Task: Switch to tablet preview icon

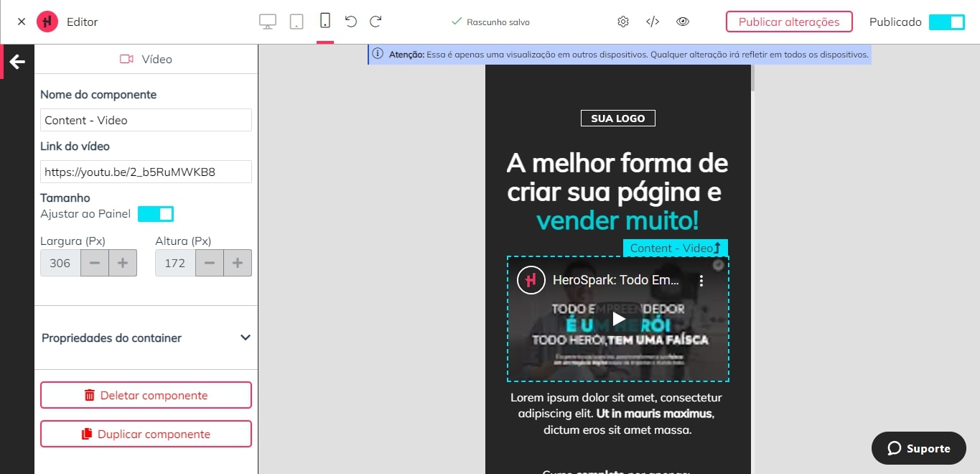Action: tap(297, 22)
